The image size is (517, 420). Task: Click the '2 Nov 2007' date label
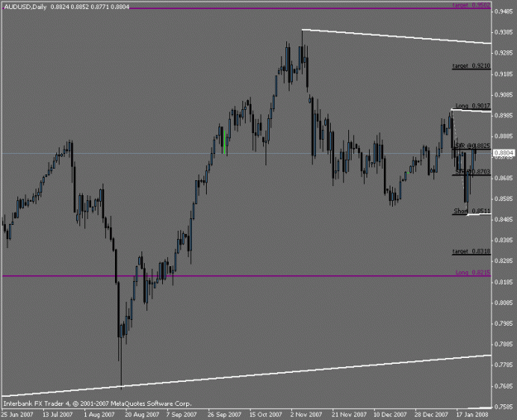tap(306, 414)
